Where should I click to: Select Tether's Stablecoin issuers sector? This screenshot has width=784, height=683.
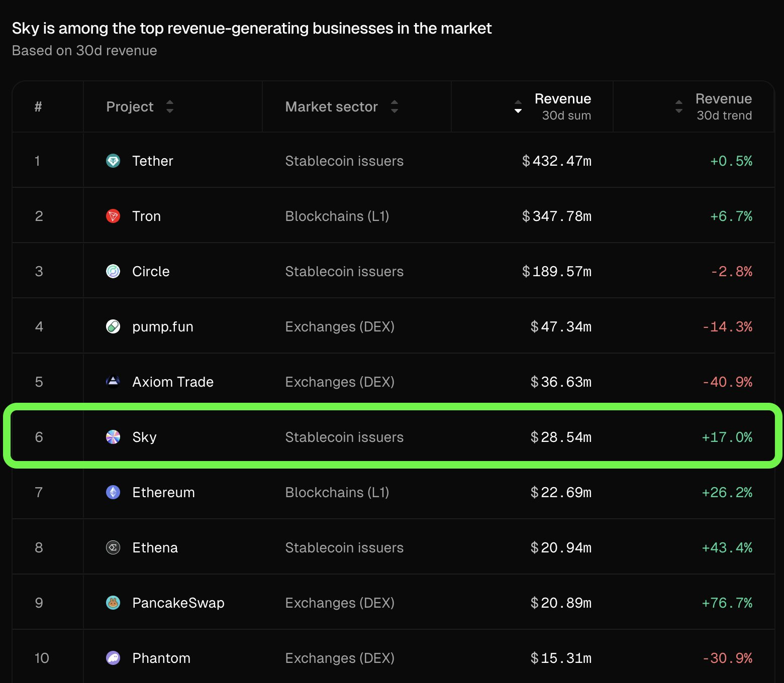pyautogui.click(x=344, y=161)
